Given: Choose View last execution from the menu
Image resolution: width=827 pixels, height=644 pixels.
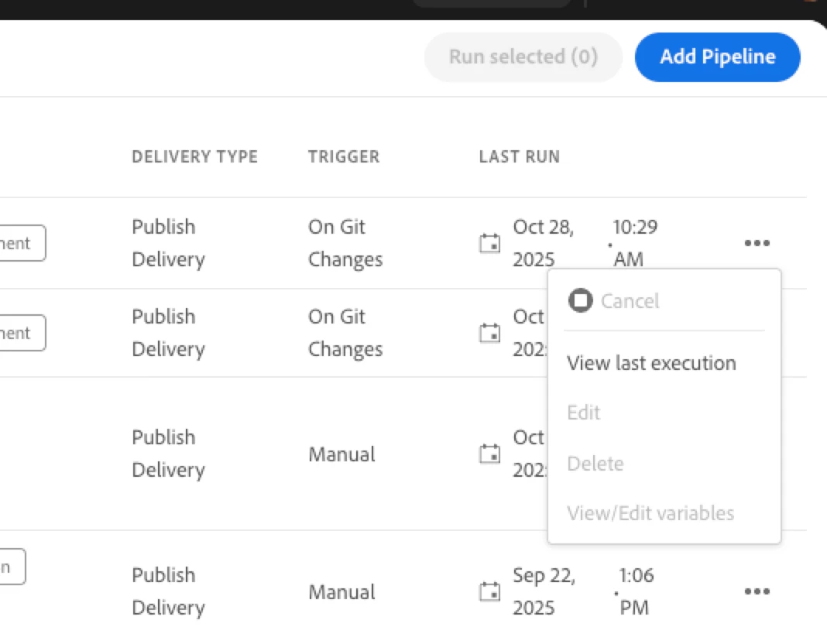Looking at the screenshot, I should point(651,363).
